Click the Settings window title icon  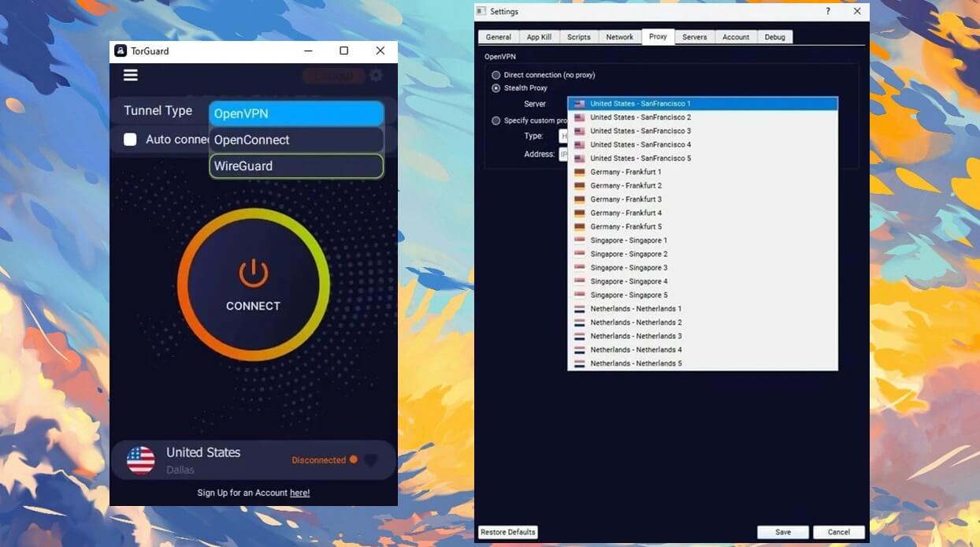pos(481,11)
